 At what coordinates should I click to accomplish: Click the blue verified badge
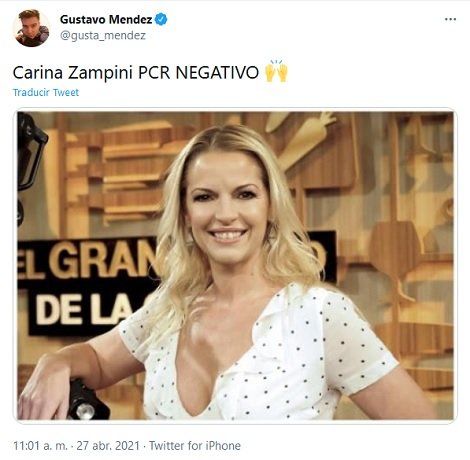point(161,20)
